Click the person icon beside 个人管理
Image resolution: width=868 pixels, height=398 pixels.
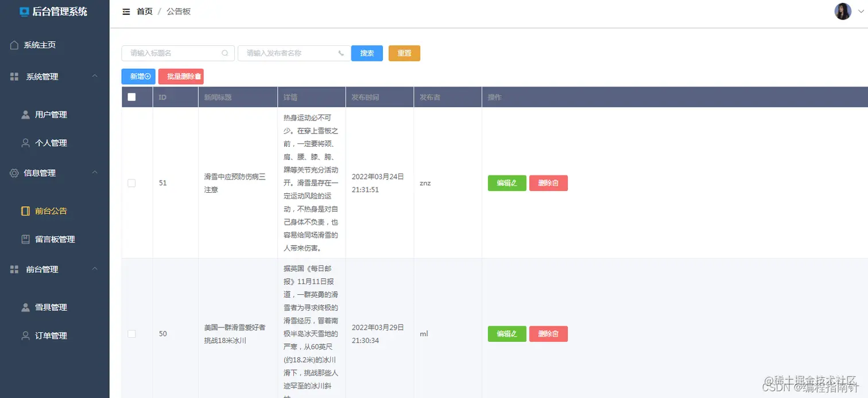point(25,143)
